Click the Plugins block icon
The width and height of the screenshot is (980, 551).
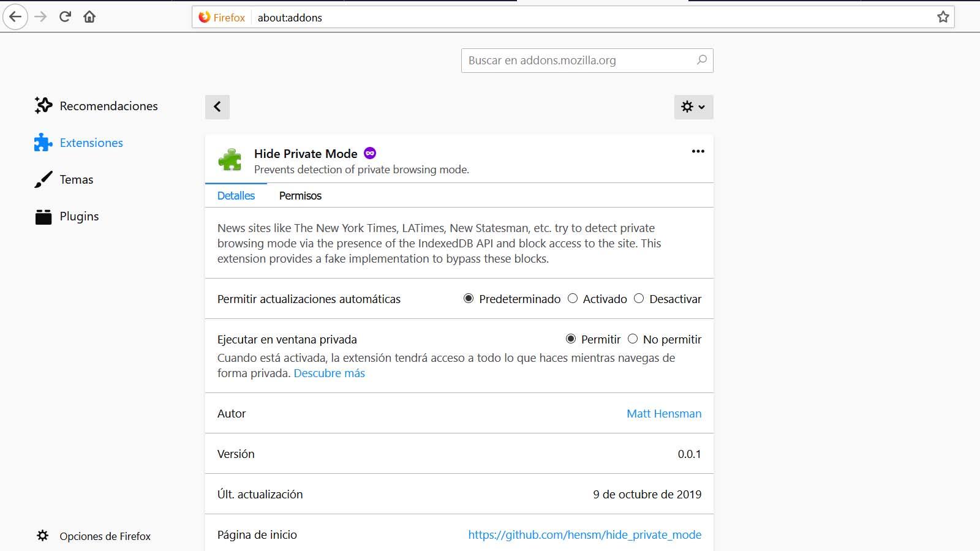(43, 216)
